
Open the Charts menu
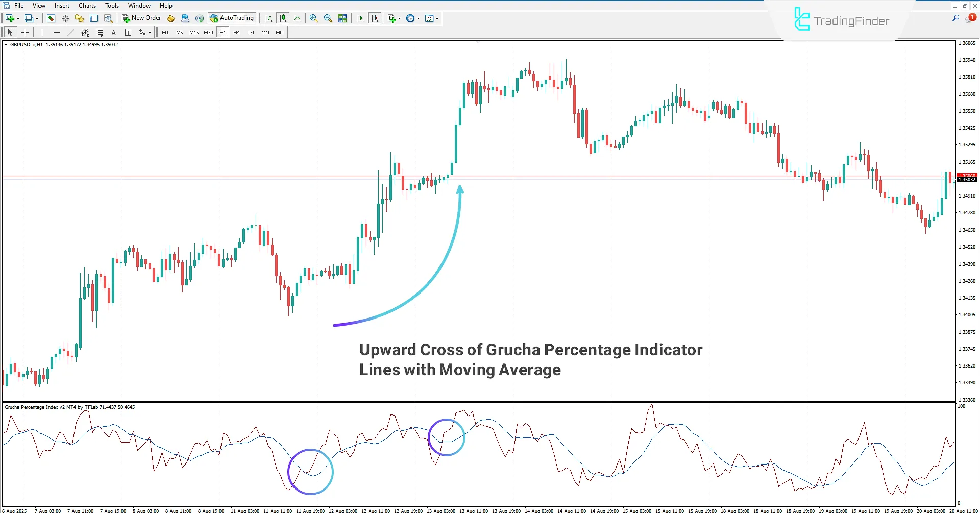pyautogui.click(x=87, y=5)
